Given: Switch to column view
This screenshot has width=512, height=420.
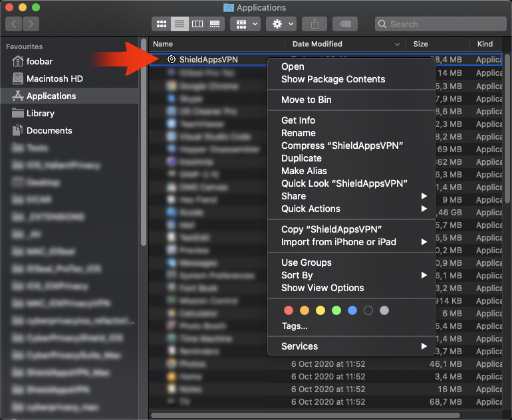Looking at the screenshot, I should coord(197,24).
